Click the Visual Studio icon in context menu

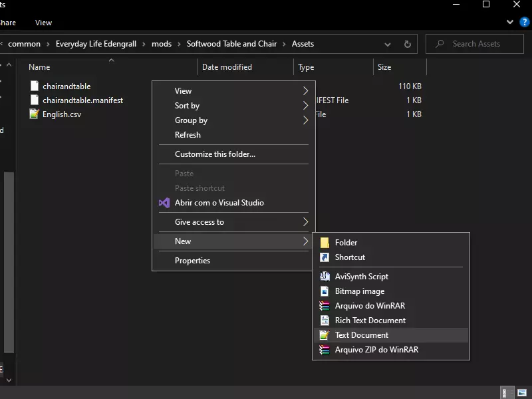[164, 203]
